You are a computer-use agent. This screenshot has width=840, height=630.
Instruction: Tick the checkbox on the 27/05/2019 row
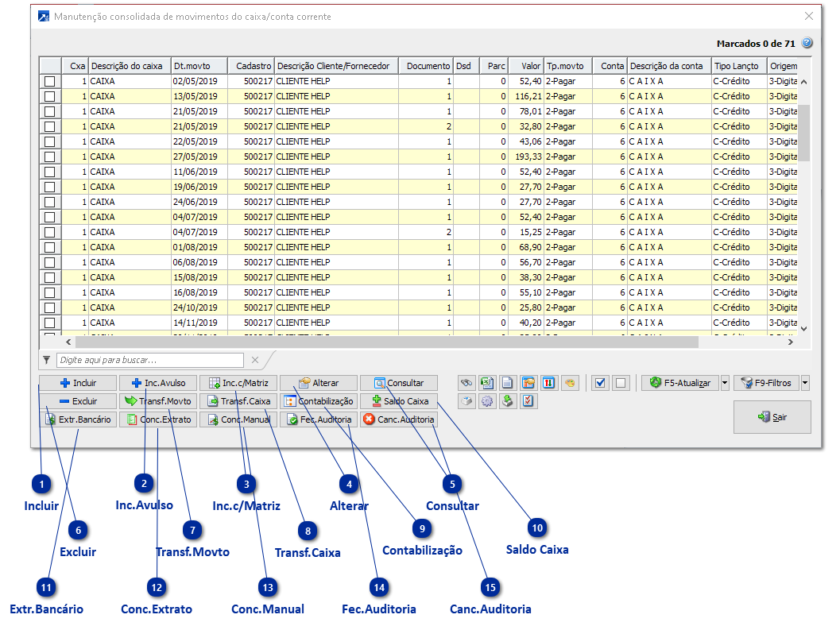[x=50, y=157]
